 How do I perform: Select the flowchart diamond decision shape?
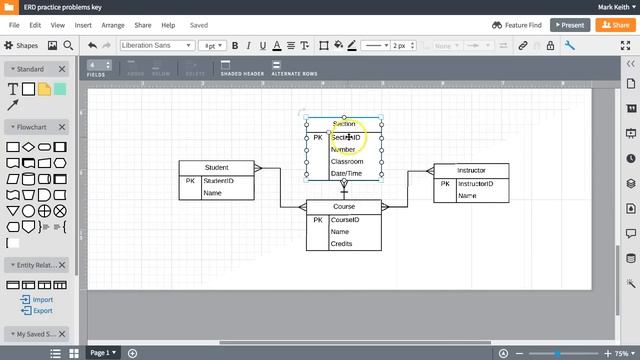[28, 147]
